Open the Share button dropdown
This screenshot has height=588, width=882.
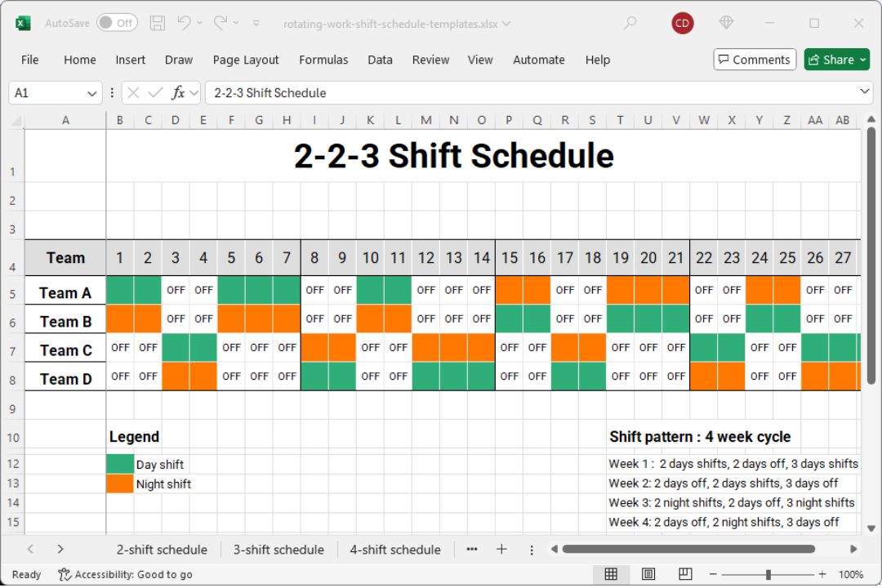tap(862, 60)
